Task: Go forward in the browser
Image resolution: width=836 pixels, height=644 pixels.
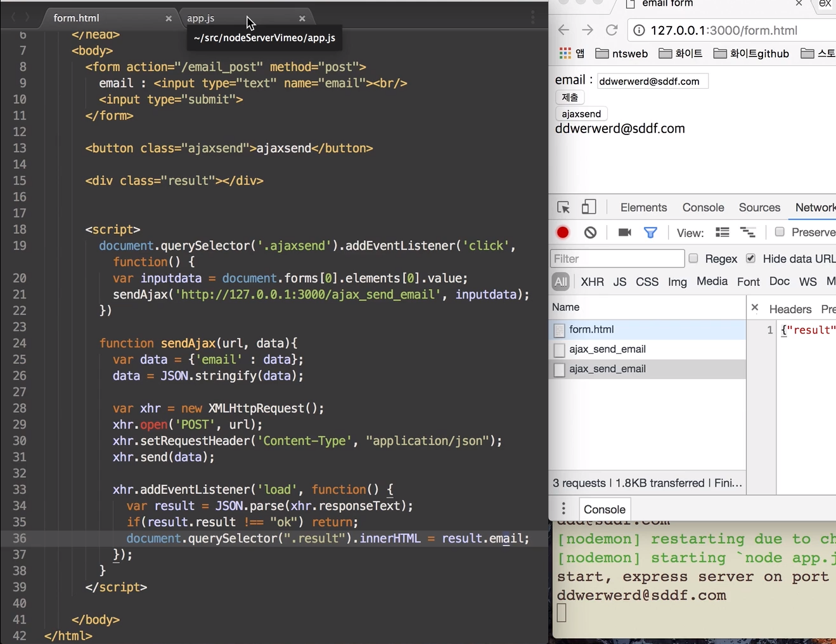Action: (x=588, y=30)
